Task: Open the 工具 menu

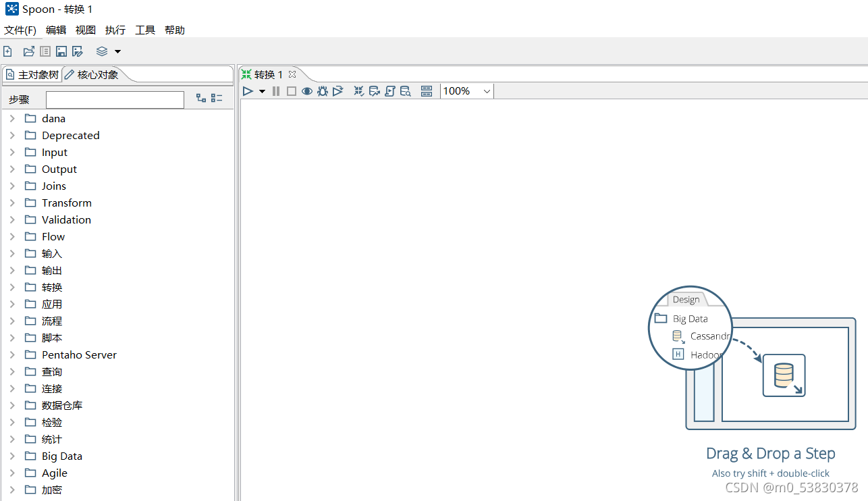Action: (145, 30)
